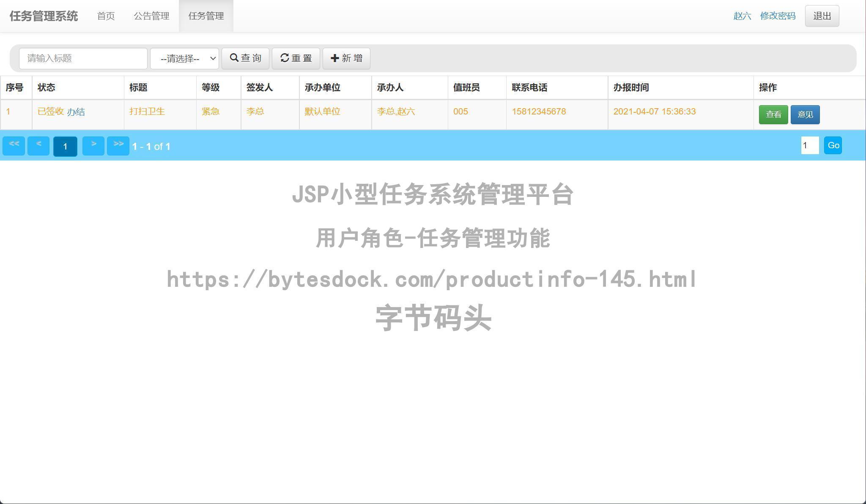Click the green 查看 button for task 打扫卫生
The image size is (866, 504).
pos(774,114)
